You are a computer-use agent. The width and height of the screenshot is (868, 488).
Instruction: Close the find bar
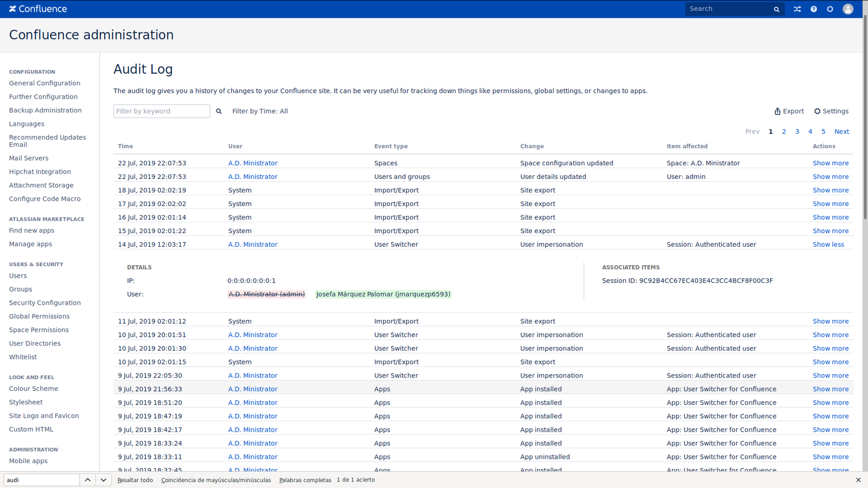(858, 480)
